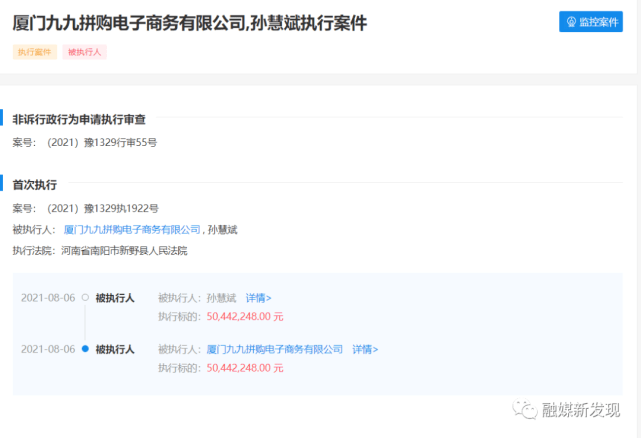Select section heading 首次执行
Screen dimensions: 641x438
pos(35,185)
